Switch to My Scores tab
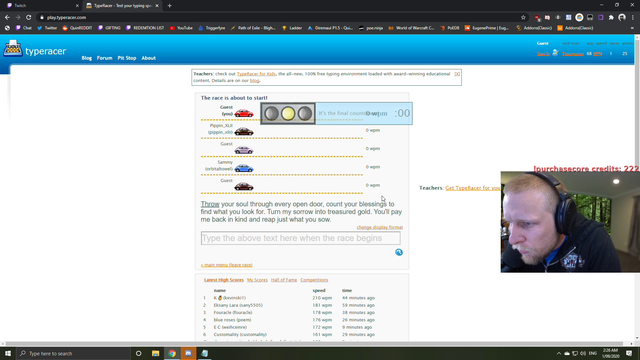Image resolution: width=640 pixels, height=360 pixels. 257,280
